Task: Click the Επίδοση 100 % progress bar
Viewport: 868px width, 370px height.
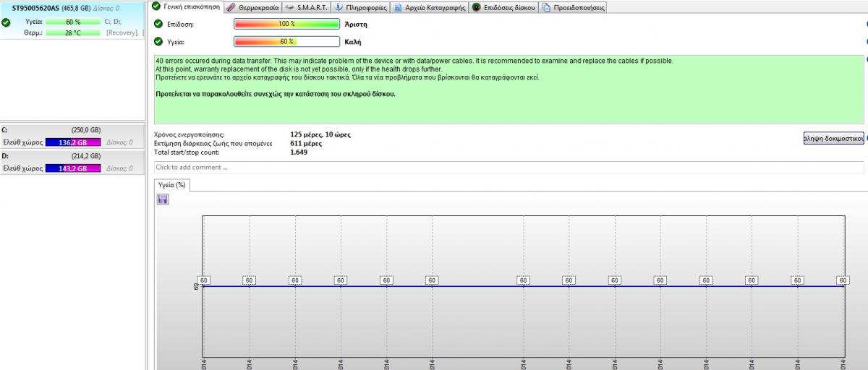Action: 287,24
